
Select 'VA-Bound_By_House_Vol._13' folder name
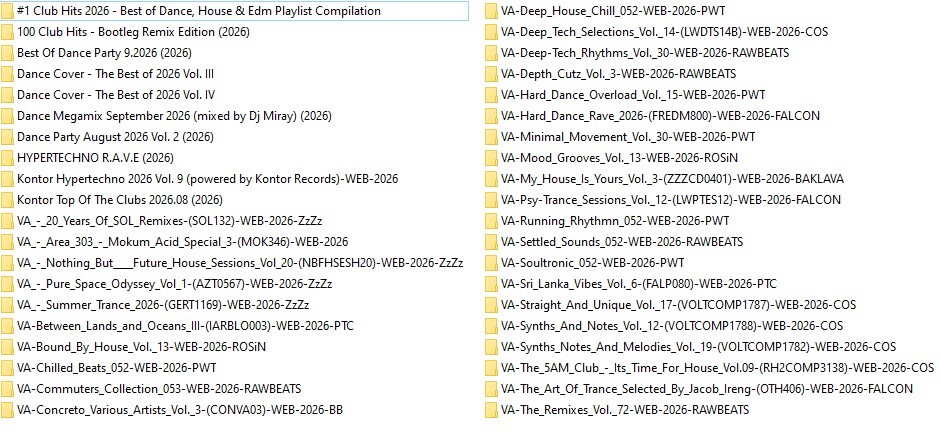click(141, 347)
